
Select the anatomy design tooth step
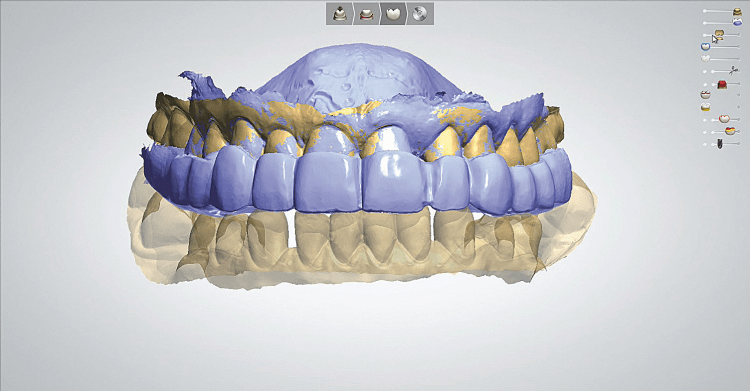click(392, 13)
